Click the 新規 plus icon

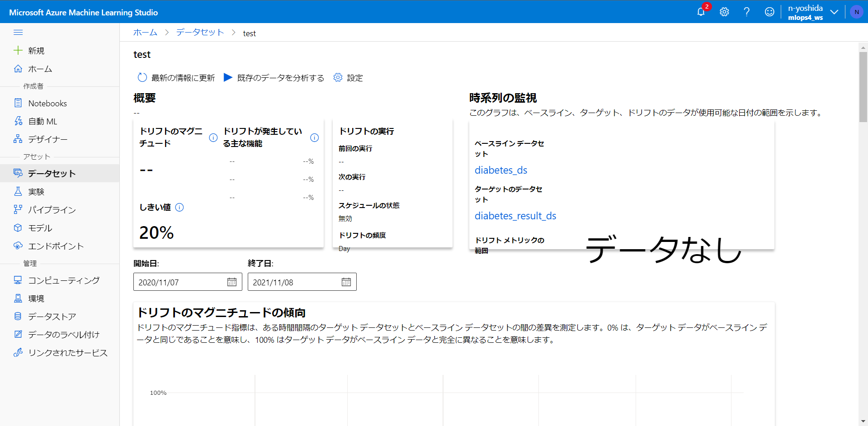18,50
